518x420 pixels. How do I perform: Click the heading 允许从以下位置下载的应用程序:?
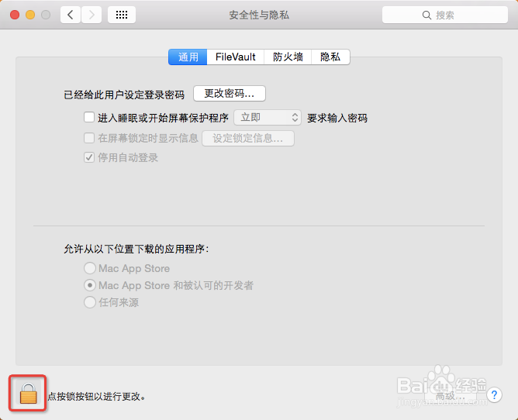pos(136,249)
